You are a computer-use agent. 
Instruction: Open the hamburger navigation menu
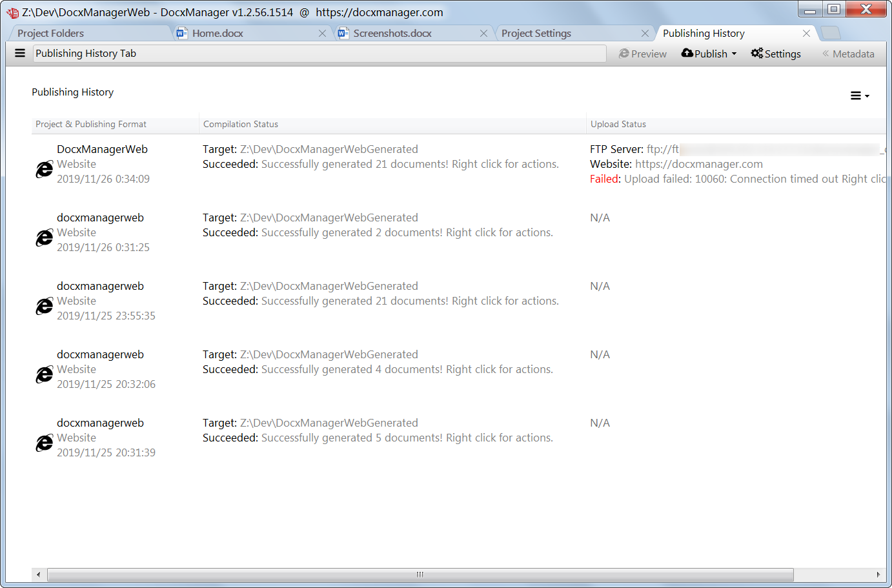click(x=19, y=53)
